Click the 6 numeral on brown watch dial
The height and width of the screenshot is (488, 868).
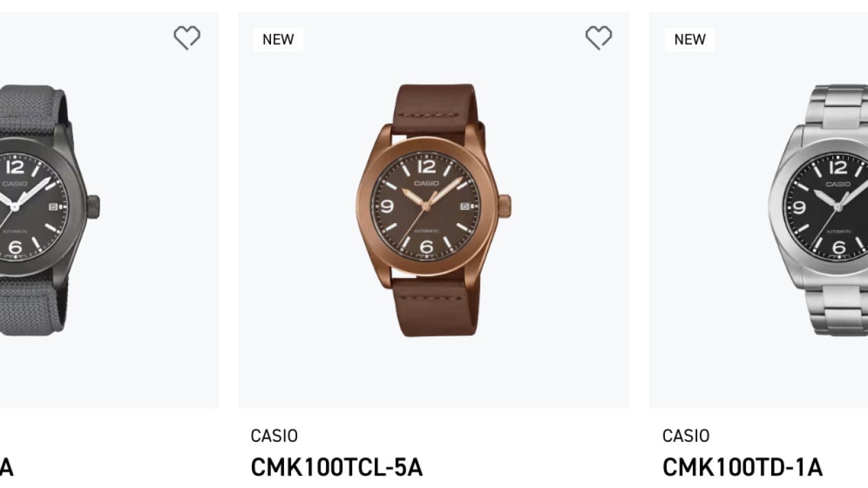pyautogui.click(x=426, y=246)
